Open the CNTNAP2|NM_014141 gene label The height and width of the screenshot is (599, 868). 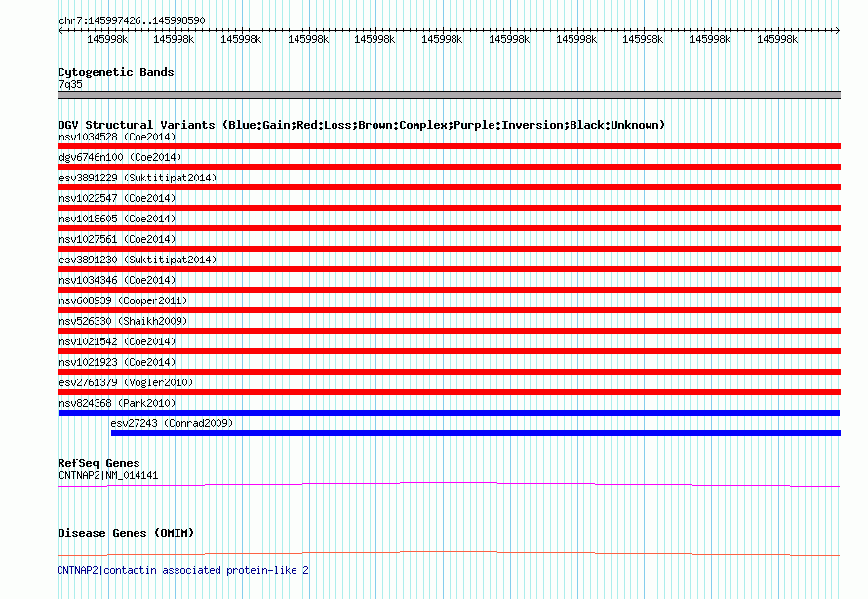coord(108,475)
